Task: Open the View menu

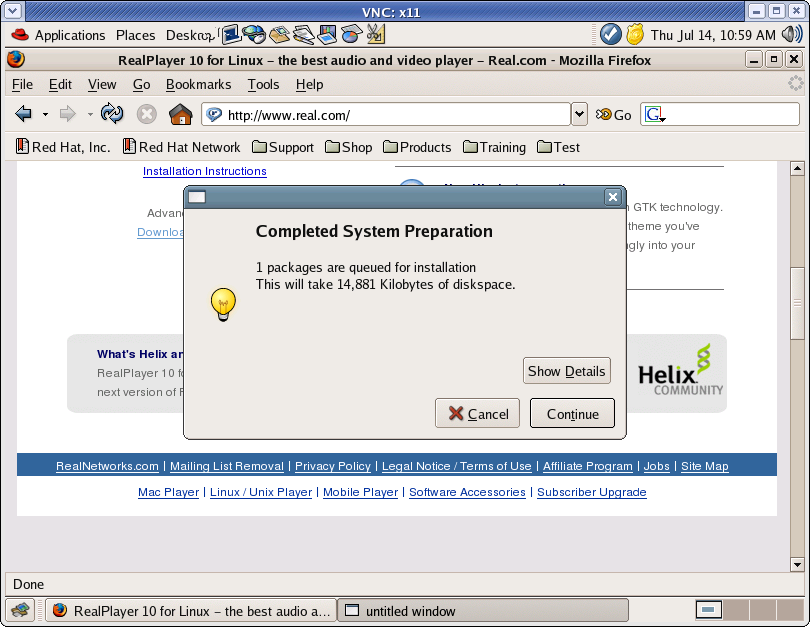Action: (x=102, y=84)
